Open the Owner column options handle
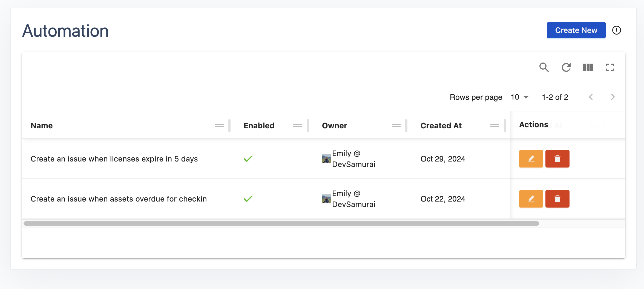 click(x=396, y=126)
